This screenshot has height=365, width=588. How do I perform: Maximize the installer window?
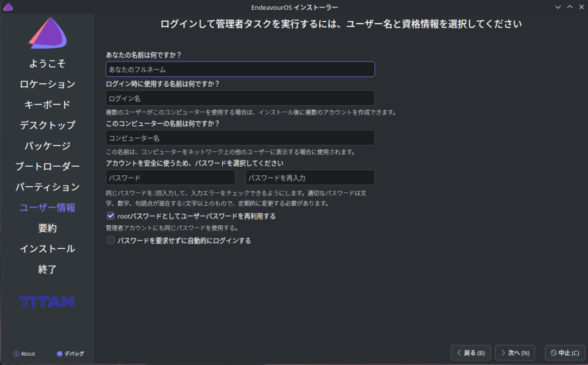coord(570,7)
